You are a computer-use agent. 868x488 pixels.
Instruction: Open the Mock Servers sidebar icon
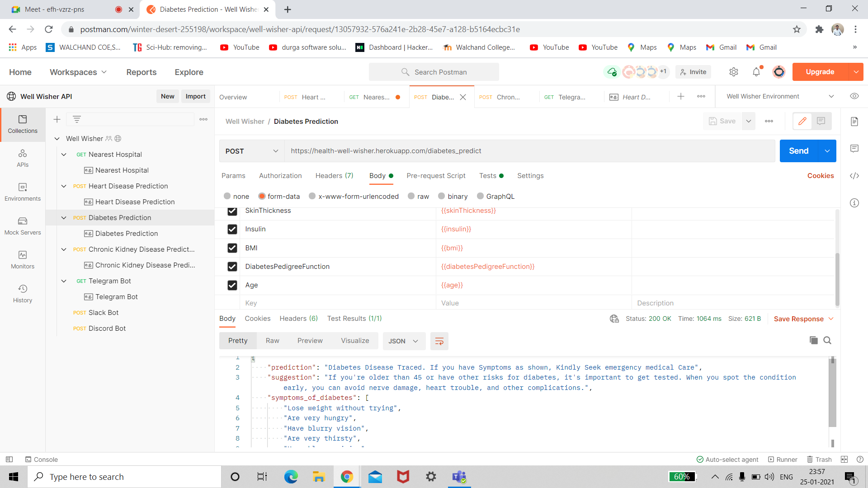(23, 225)
